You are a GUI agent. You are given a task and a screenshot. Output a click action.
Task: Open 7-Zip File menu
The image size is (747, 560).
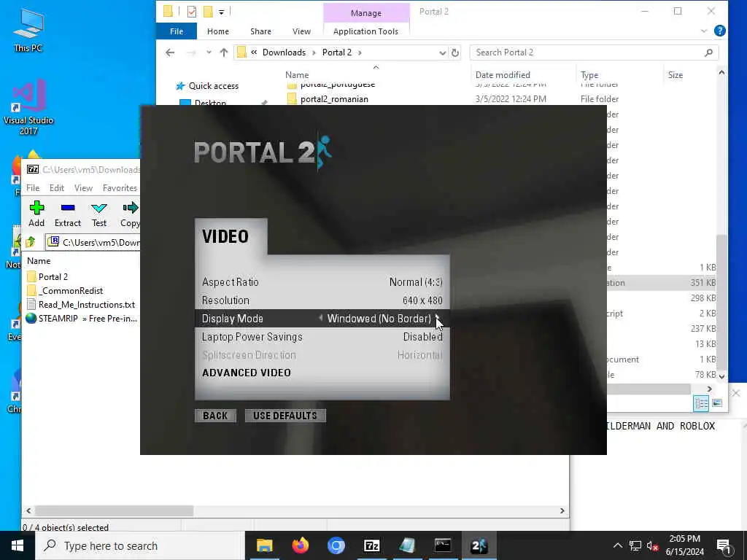pyautogui.click(x=33, y=188)
